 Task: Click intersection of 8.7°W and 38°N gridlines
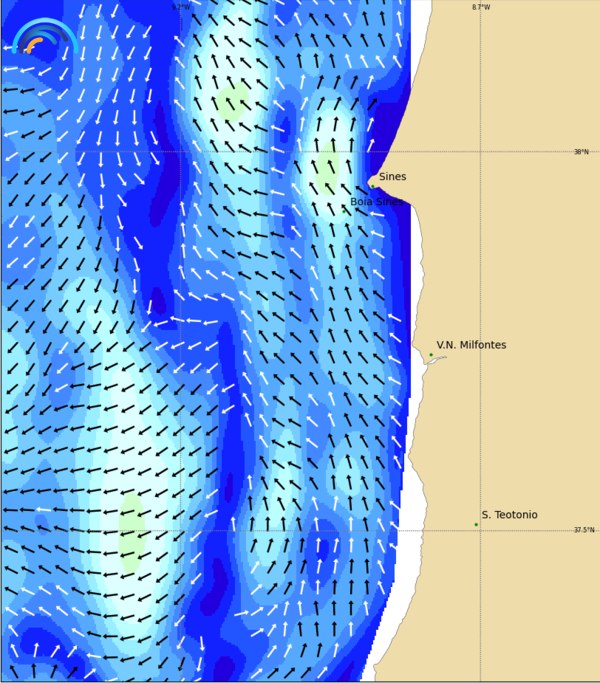[x=481, y=151]
